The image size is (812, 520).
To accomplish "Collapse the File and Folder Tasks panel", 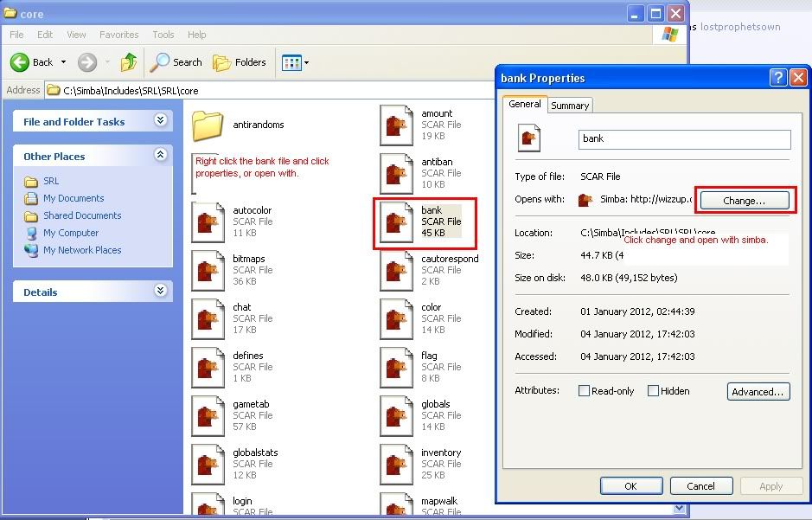I will point(160,121).
